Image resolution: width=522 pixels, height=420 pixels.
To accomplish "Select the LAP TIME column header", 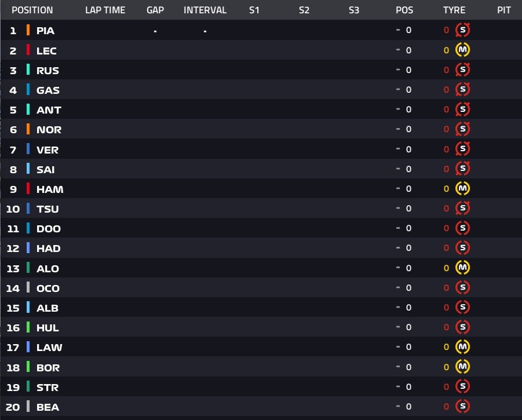I will (105, 10).
